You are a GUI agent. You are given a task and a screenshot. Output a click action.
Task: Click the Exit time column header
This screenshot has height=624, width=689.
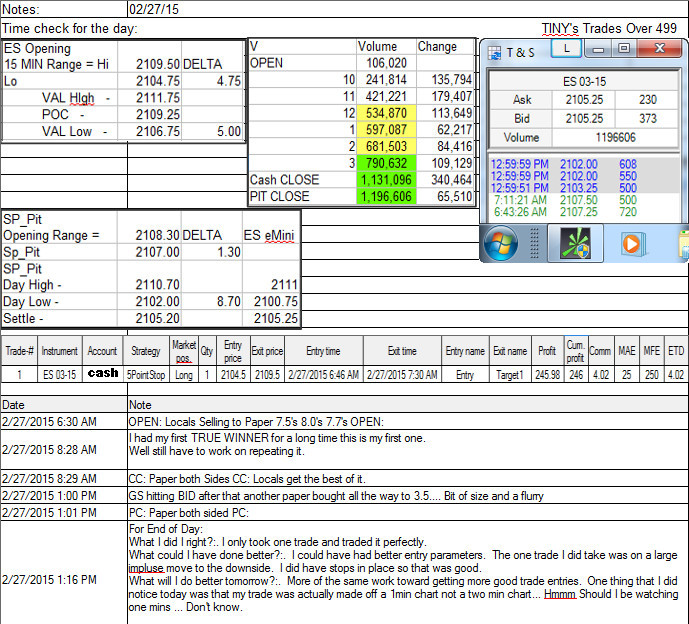(402, 351)
